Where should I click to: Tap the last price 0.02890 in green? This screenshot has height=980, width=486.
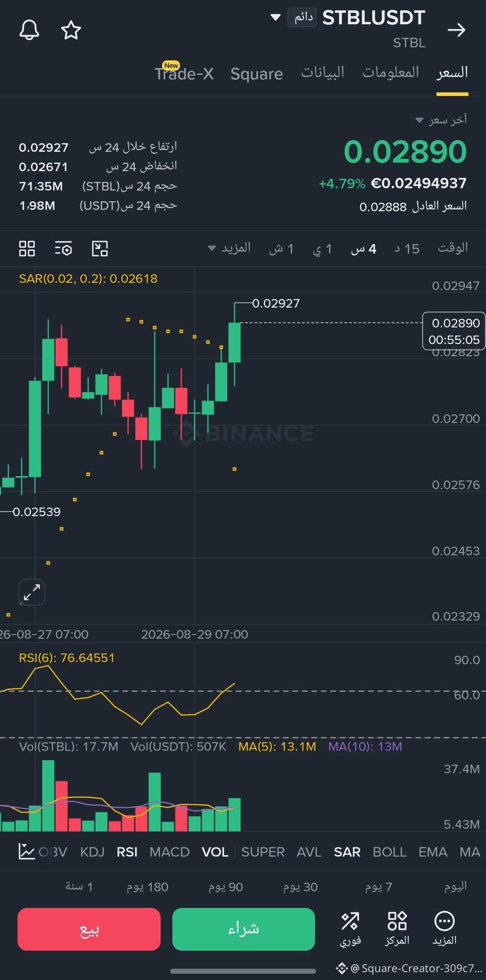click(405, 152)
